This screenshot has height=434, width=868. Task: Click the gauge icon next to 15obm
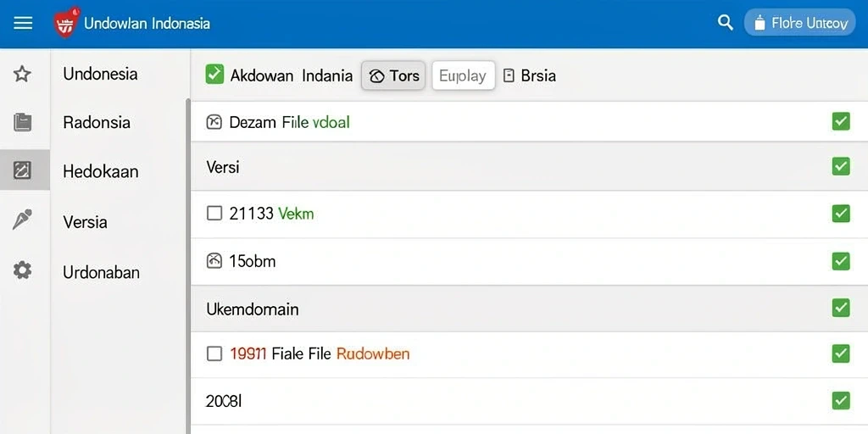[214, 261]
